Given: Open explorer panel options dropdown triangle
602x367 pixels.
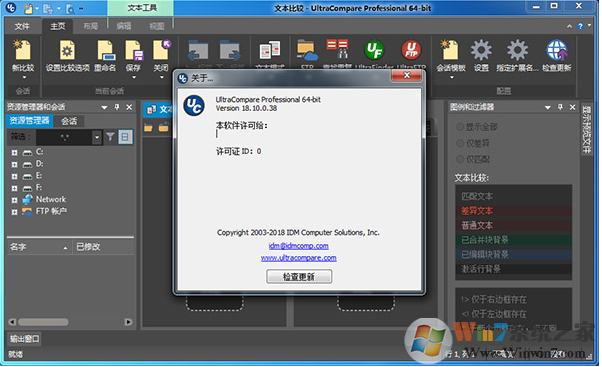Looking at the screenshot, I should (104, 107).
